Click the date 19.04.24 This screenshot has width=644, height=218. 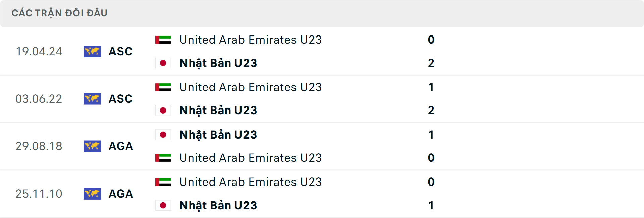coord(39,51)
